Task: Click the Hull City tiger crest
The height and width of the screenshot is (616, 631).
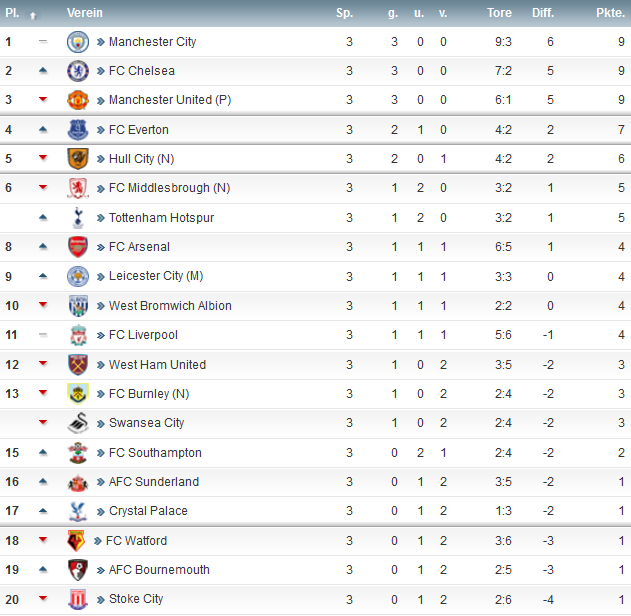Action: coord(78,159)
